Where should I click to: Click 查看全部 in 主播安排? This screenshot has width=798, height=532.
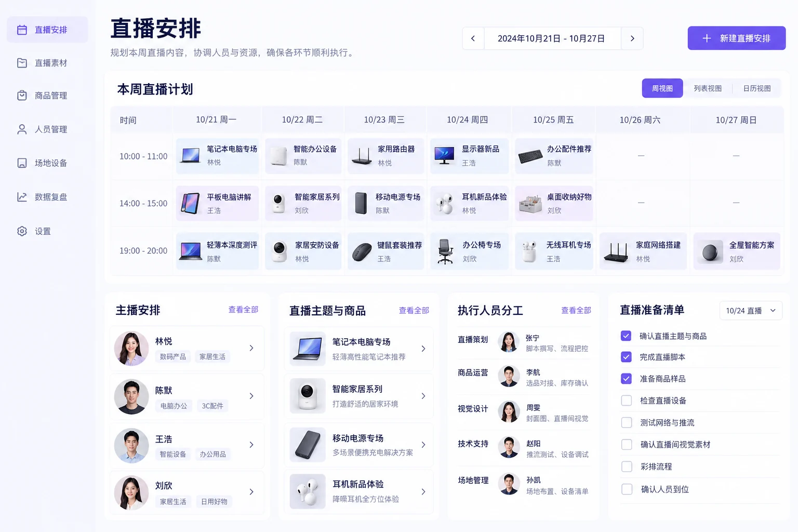[243, 310]
